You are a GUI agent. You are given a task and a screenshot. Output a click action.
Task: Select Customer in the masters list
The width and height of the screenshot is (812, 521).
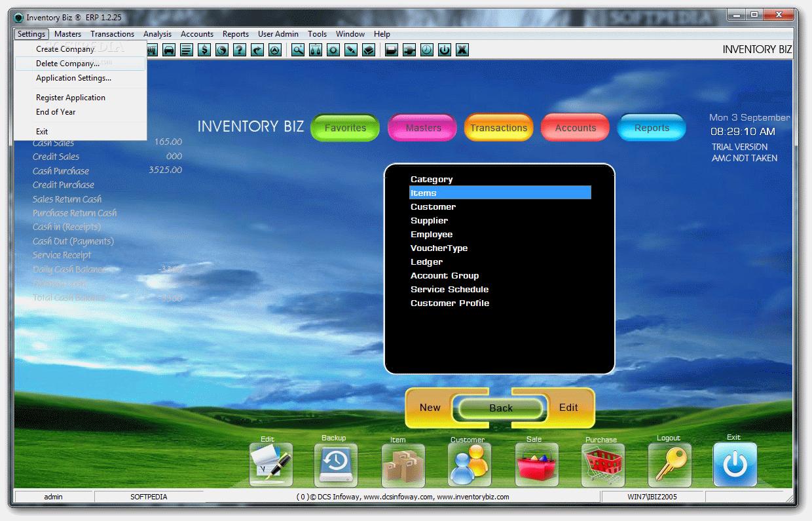click(500, 207)
